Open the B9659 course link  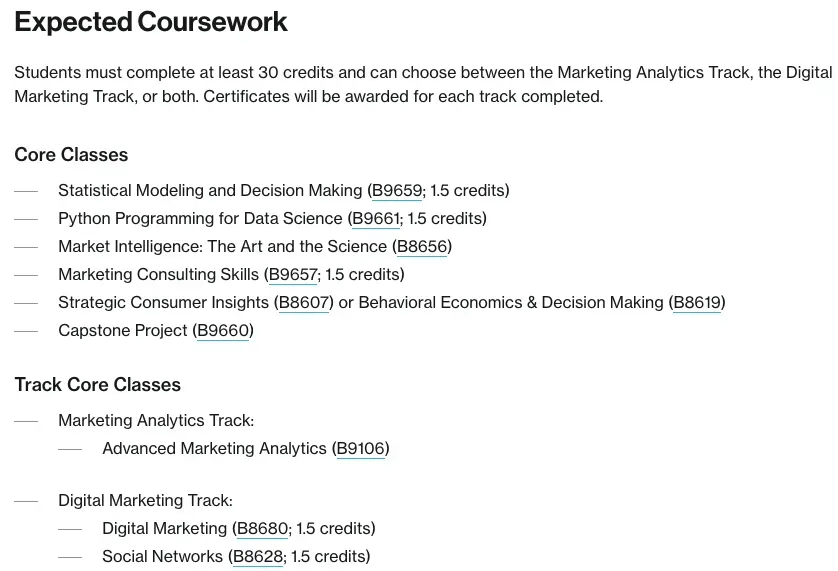[397, 190]
